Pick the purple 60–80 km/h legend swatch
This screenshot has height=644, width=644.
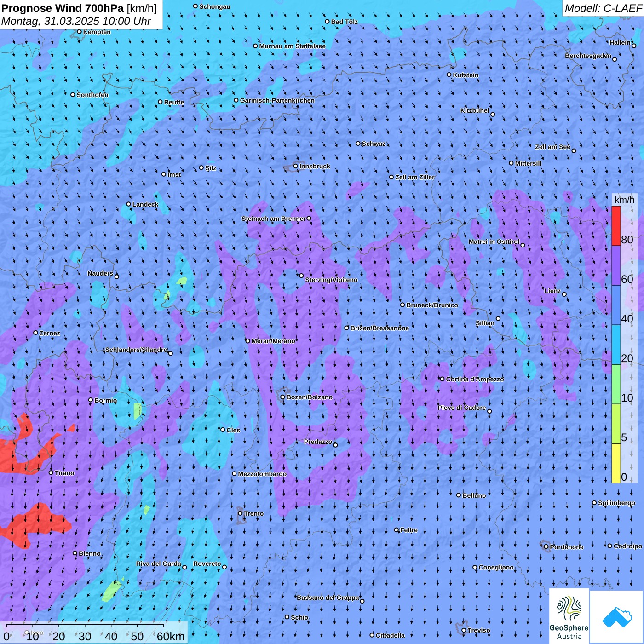[616, 266]
